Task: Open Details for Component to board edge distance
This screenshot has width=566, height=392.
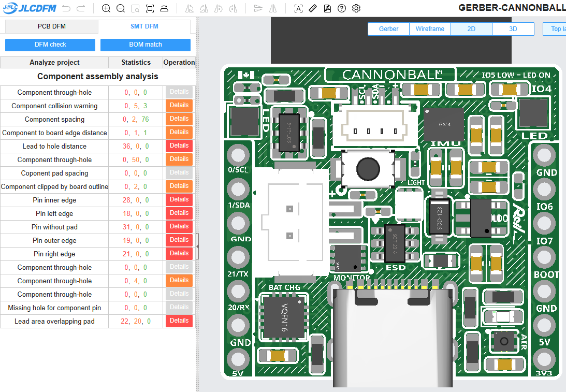Action: pyautogui.click(x=179, y=133)
